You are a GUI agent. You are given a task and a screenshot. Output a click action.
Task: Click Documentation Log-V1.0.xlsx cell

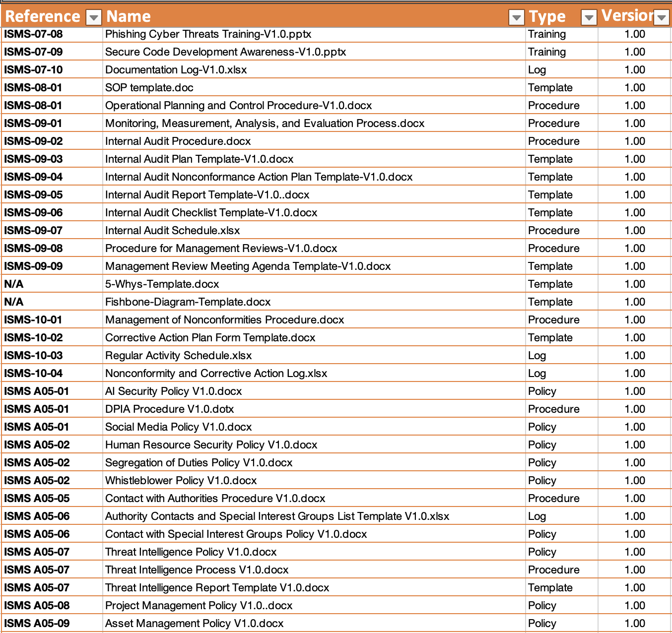point(314,70)
